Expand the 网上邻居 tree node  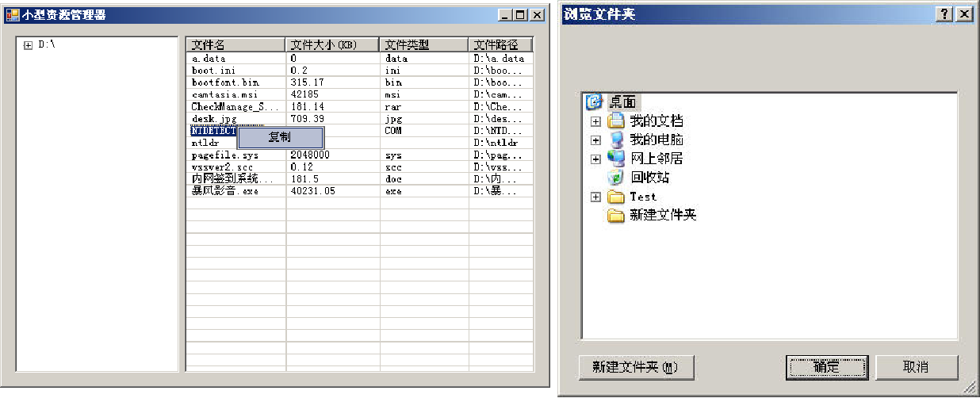tap(595, 159)
